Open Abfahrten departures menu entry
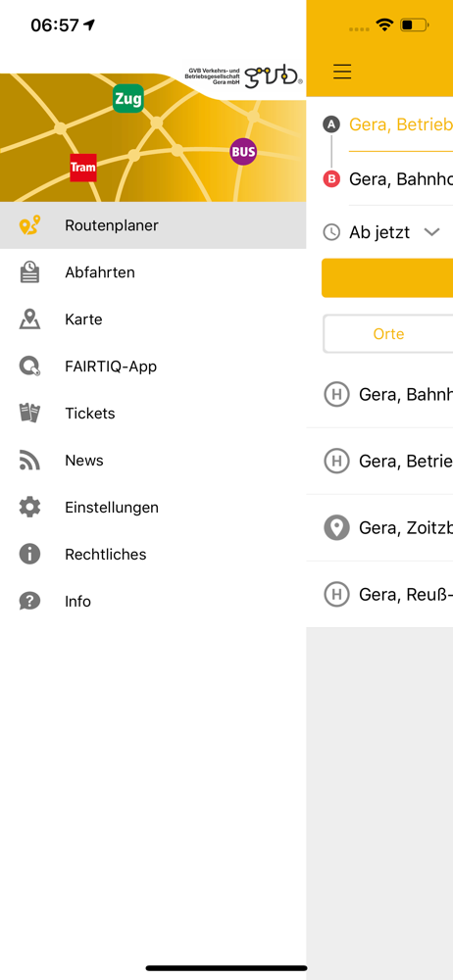This screenshot has width=453, height=980. click(153, 272)
